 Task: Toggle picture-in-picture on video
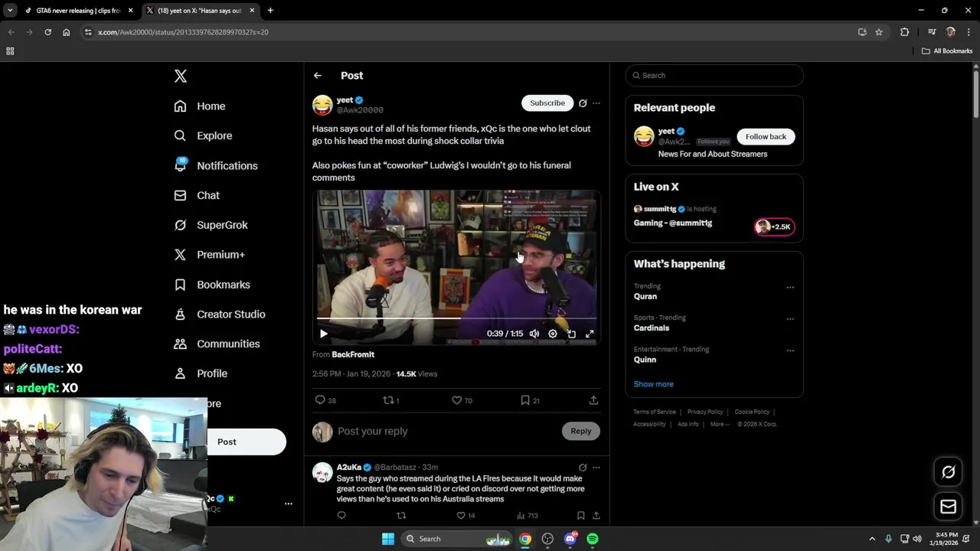(x=571, y=334)
